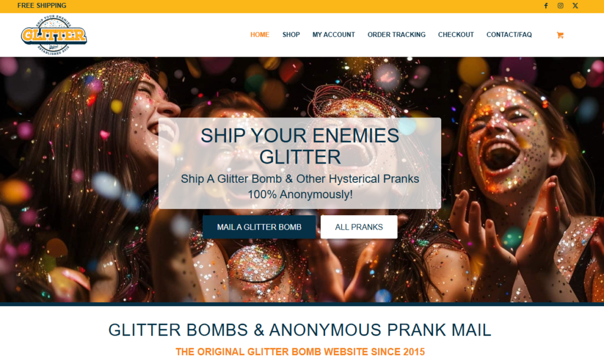Click the Original Glitter Bomb Website tagline
The width and height of the screenshot is (604, 364).
point(300,352)
